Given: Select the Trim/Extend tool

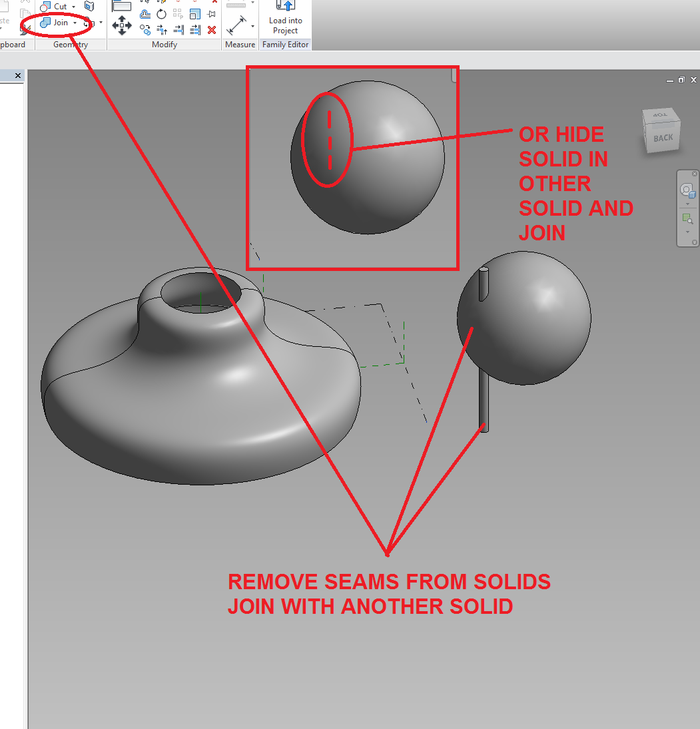Looking at the screenshot, I should (178, 29).
